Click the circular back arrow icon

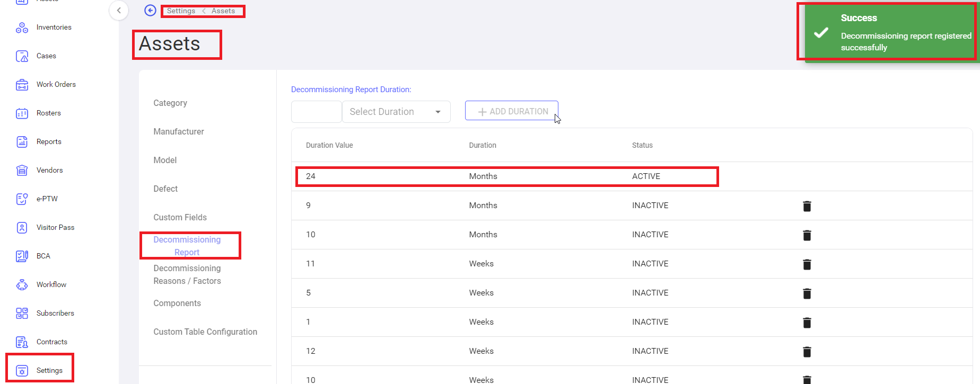[150, 11]
